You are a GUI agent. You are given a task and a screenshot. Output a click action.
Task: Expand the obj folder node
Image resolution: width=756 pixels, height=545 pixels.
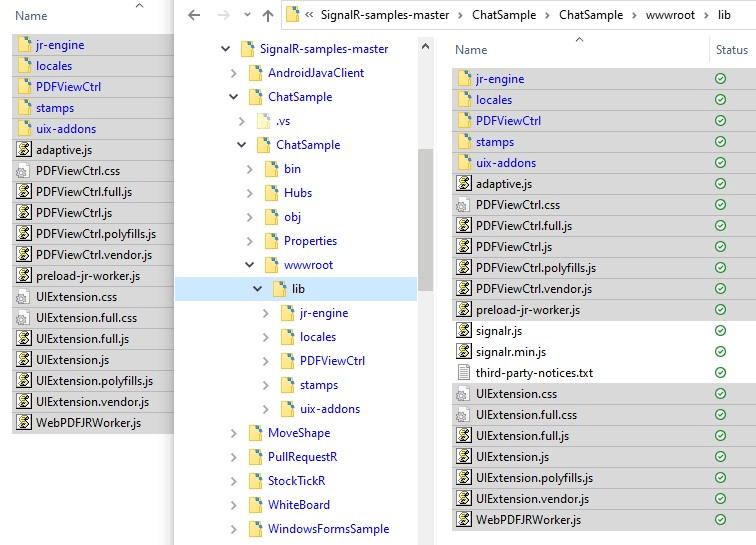pyautogui.click(x=249, y=217)
